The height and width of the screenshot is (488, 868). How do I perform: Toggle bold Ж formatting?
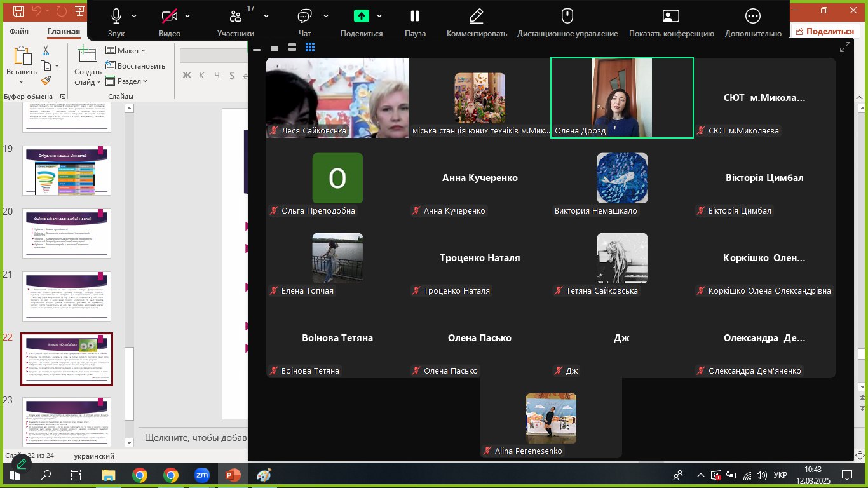pos(187,76)
